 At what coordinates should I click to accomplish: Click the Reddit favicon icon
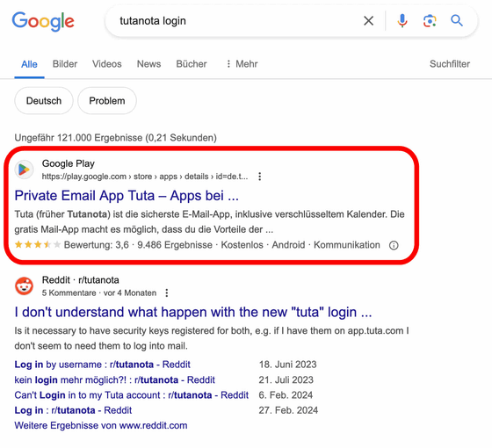[25, 285]
